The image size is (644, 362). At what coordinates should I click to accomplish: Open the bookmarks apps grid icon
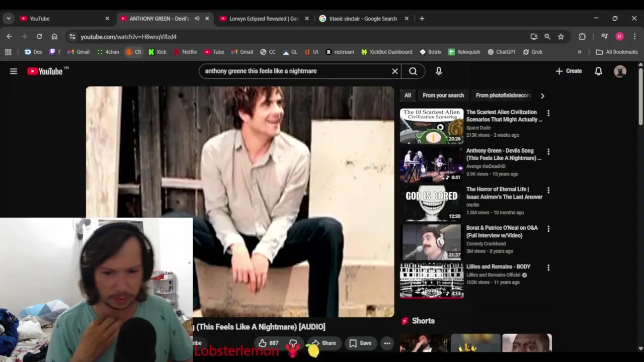(8, 52)
